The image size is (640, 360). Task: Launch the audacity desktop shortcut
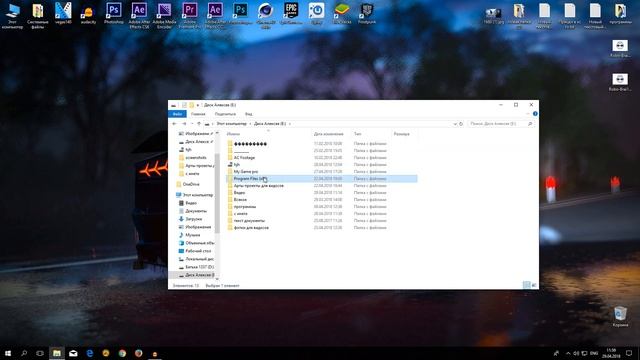(88, 15)
